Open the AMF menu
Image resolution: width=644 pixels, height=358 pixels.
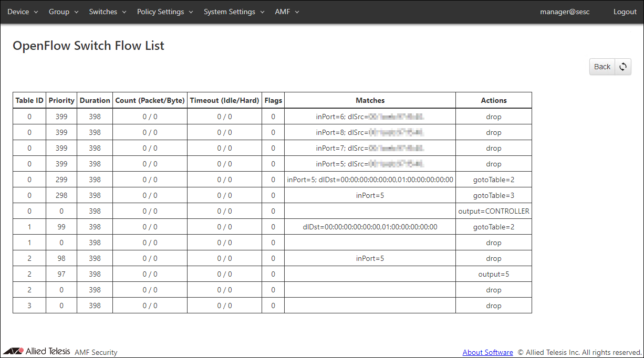click(287, 12)
